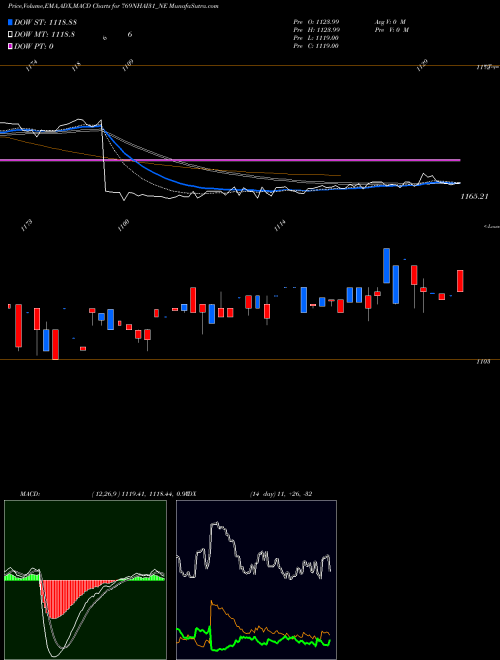Click the tallest blue candlestick near chart right
Screen dimensions: 500x660
396,285
